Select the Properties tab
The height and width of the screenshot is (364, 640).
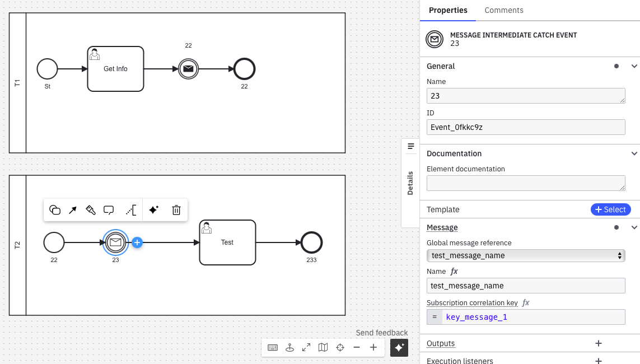448,10
